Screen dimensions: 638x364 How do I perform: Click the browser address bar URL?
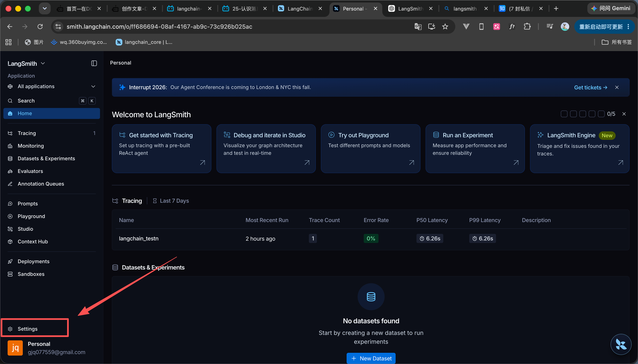tap(159, 27)
